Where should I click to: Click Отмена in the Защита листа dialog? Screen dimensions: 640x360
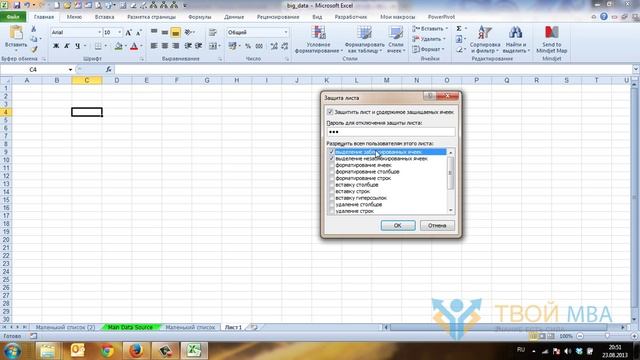pos(437,225)
